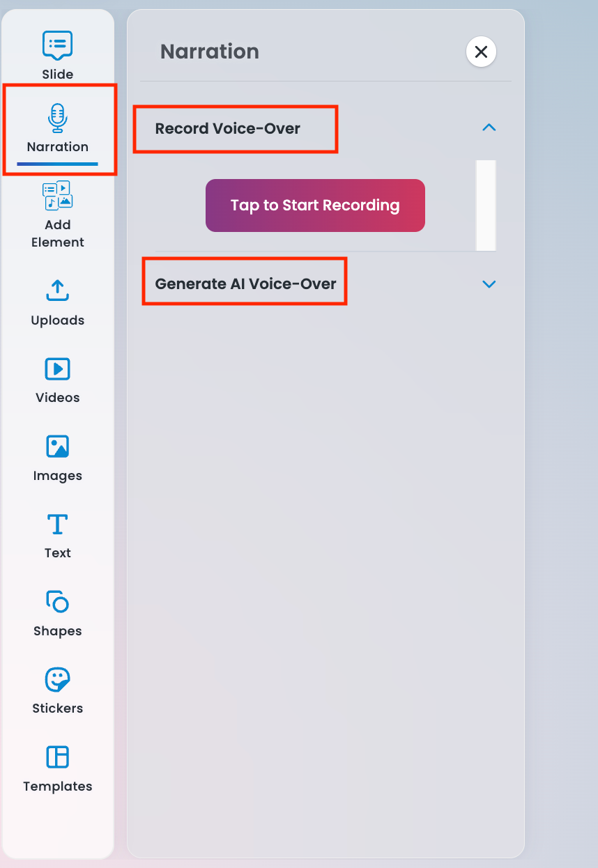Open the Slide panel icon

[58, 46]
